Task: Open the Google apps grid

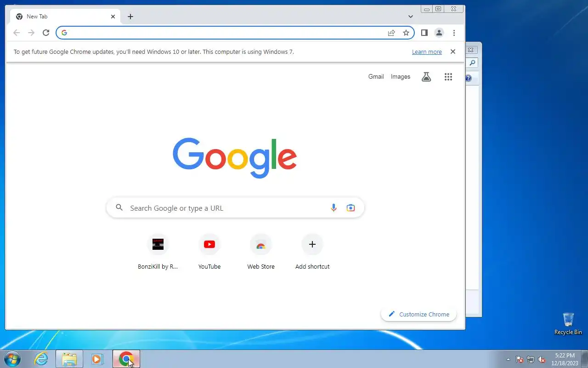Action: 448,77
